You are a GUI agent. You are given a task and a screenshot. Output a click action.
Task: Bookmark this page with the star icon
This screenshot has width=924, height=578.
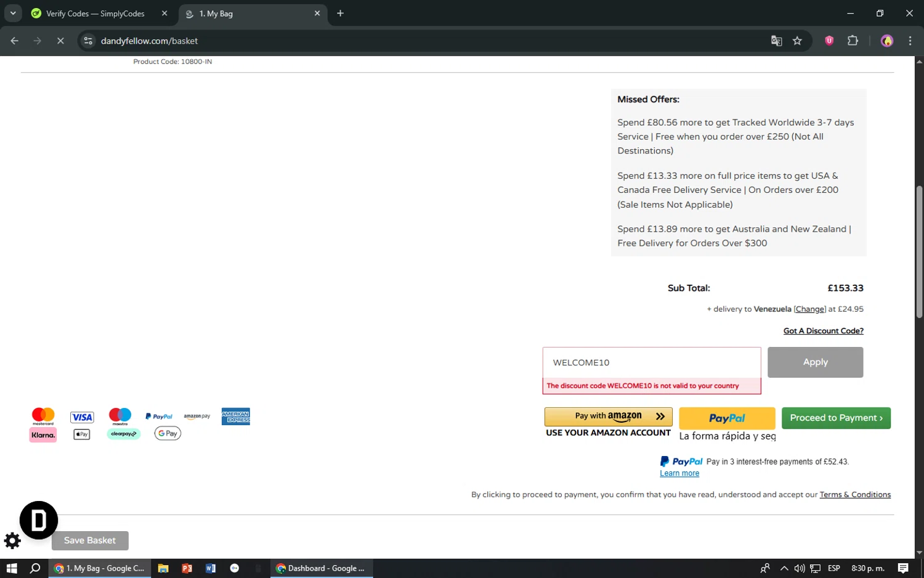(x=797, y=41)
